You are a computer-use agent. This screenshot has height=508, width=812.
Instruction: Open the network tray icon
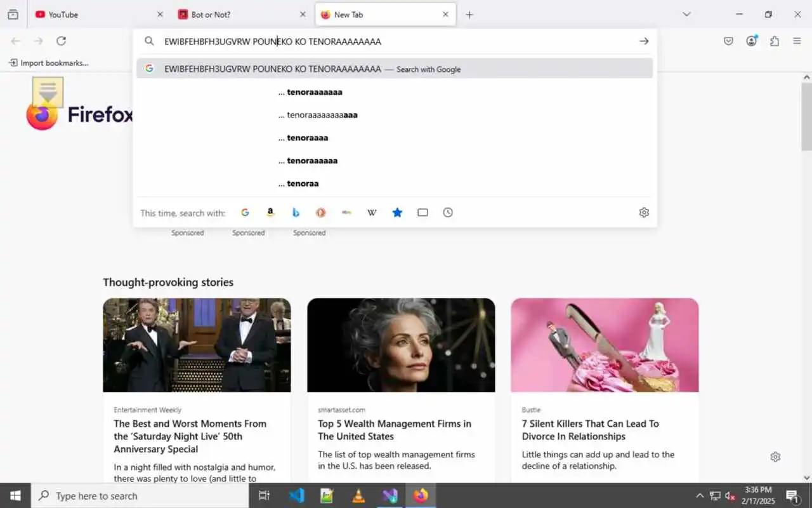click(715, 496)
